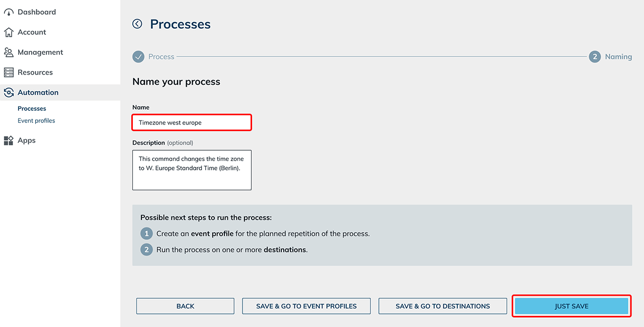Open the Dashboard menu item

37,12
